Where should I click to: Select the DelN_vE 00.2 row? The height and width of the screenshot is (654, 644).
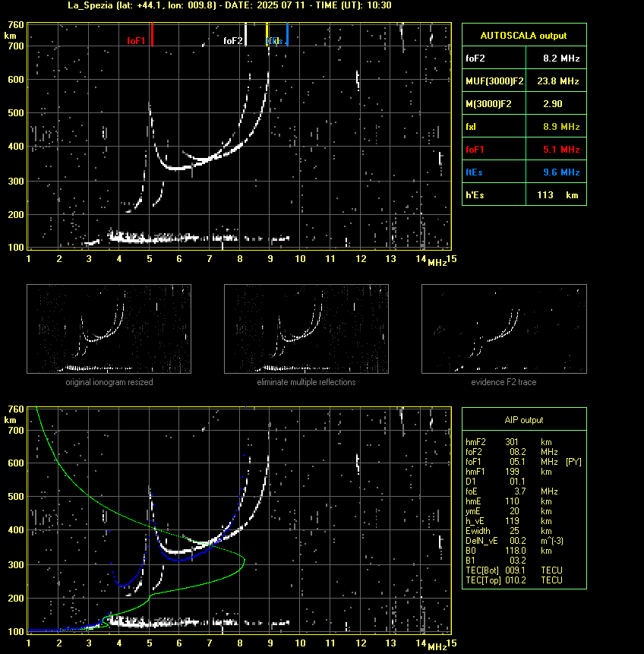tap(514, 541)
